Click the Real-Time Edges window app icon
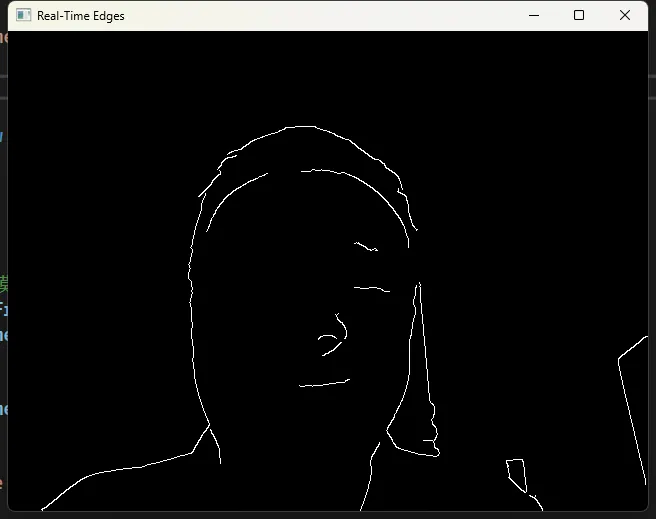The height and width of the screenshot is (519, 656). pos(23,15)
